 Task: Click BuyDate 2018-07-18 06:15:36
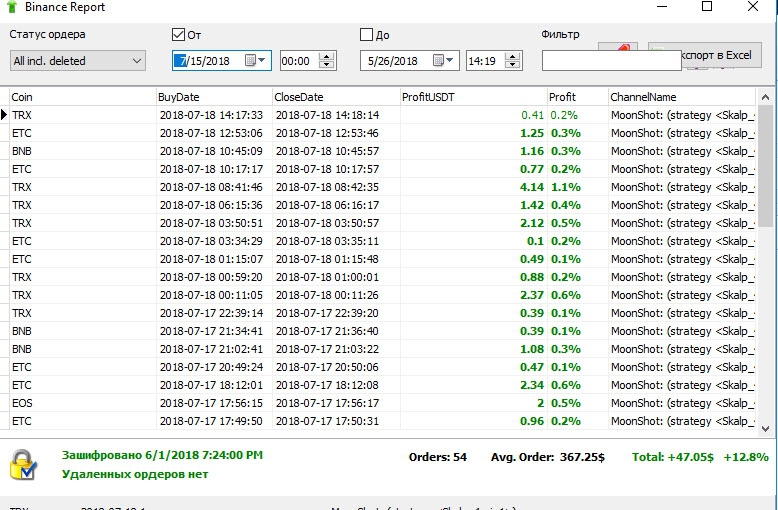click(x=211, y=205)
